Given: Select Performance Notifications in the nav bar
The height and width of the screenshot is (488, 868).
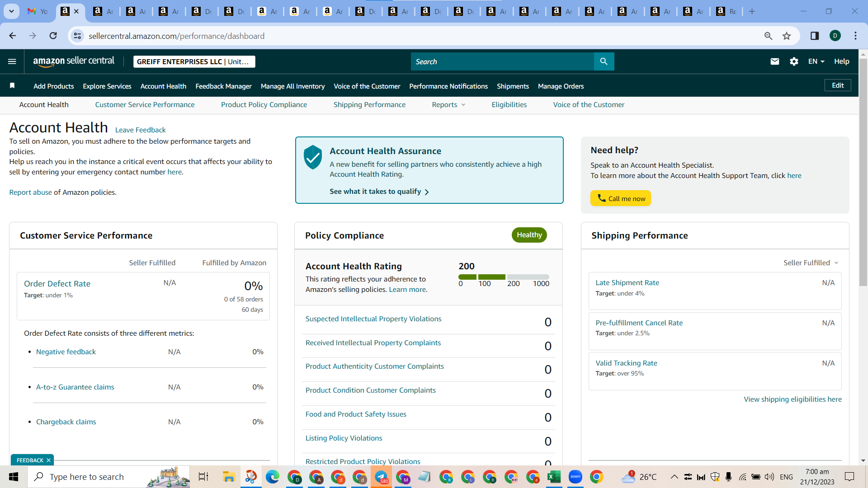Looking at the screenshot, I should pos(448,86).
